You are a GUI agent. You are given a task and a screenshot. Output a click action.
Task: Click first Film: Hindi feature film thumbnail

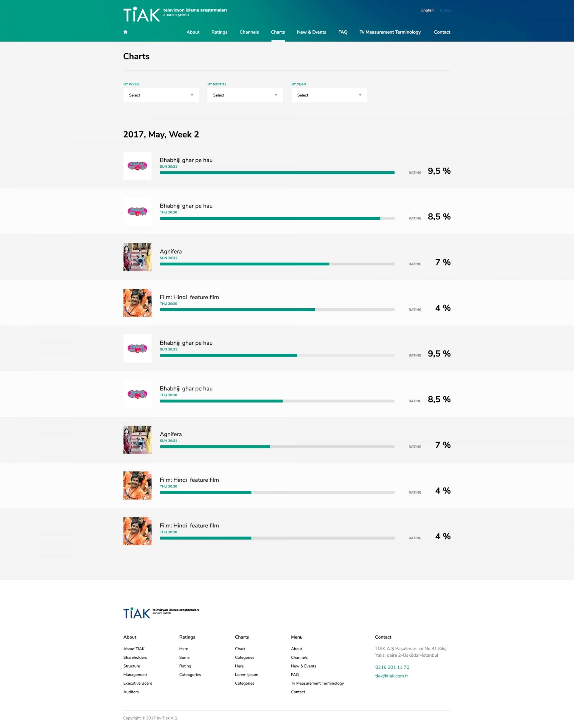(x=137, y=303)
